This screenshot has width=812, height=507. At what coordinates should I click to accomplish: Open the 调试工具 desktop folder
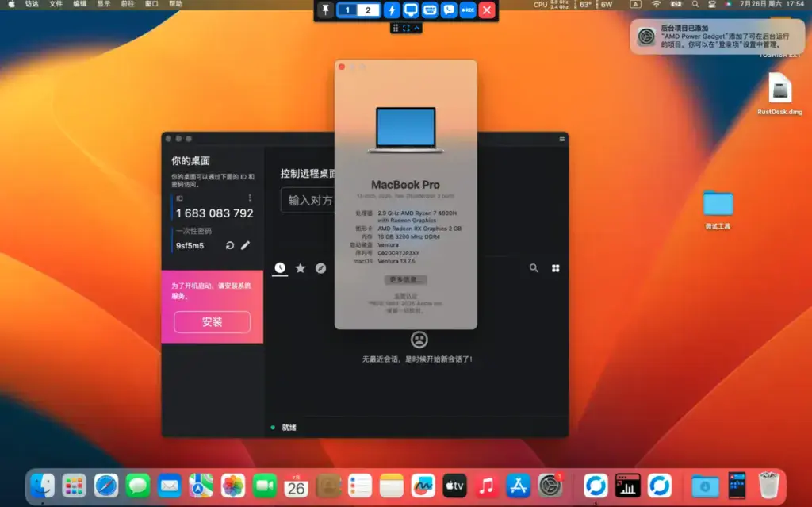click(x=718, y=209)
